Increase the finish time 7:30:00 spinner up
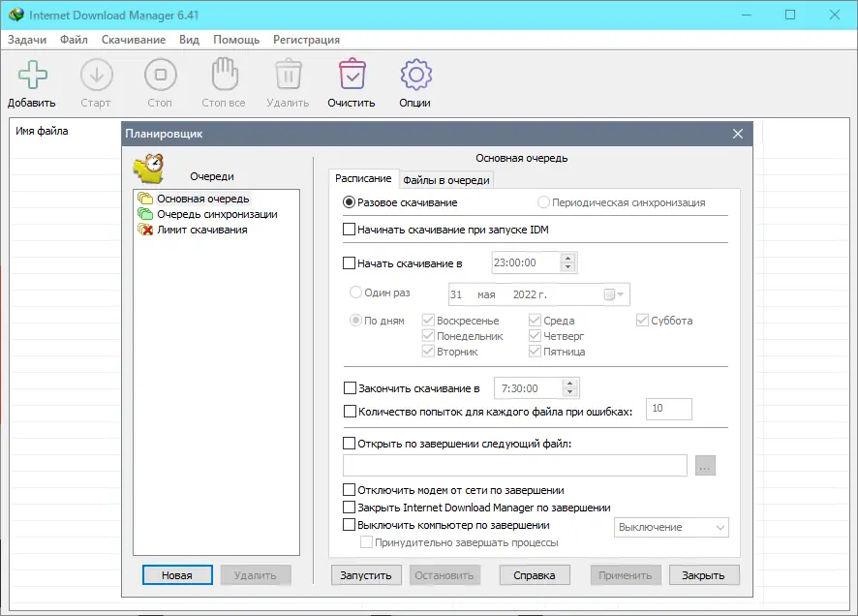The image size is (858, 616). (x=570, y=385)
